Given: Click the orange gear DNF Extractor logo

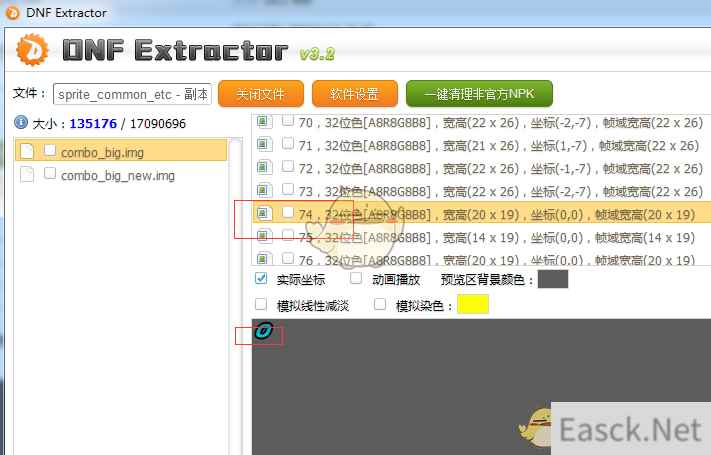Looking at the screenshot, I should [32, 49].
